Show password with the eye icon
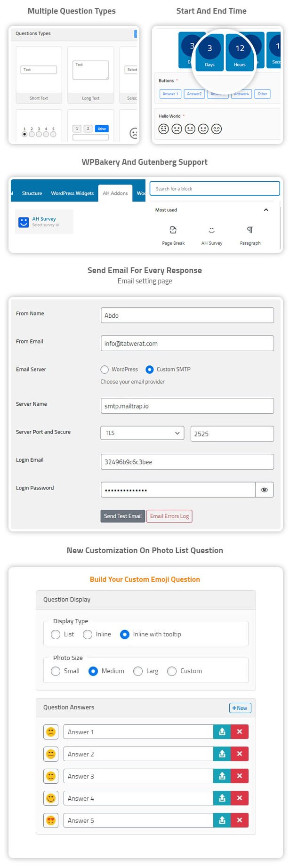Image resolution: width=290 pixels, height=868 pixels. tap(264, 490)
